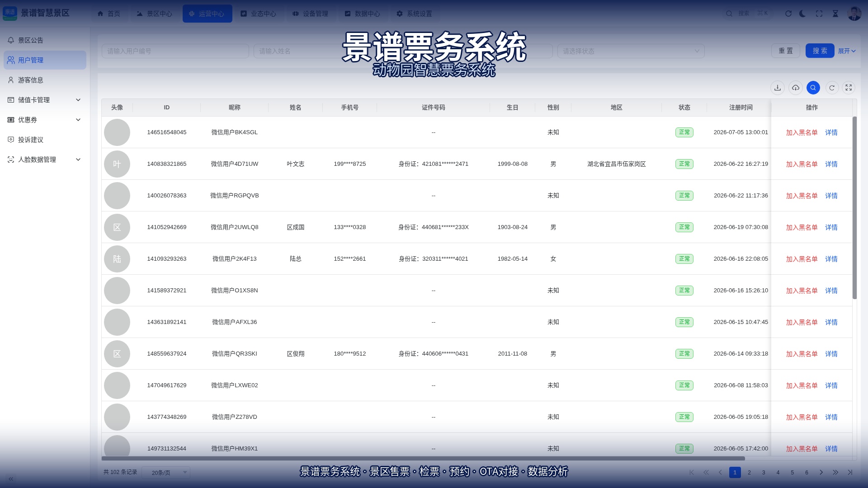Click ID 140838321865 cell
This screenshot has height=488, width=868.
(x=166, y=164)
